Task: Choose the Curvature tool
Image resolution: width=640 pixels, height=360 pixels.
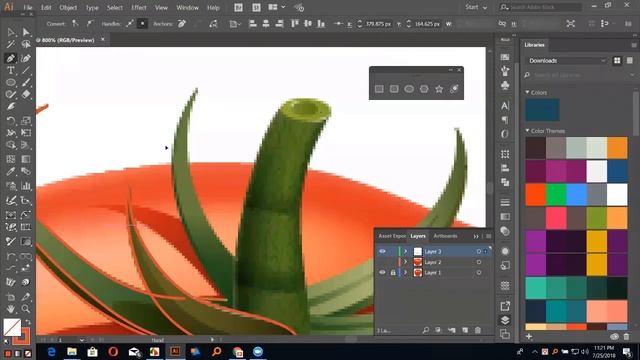Action: (26, 58)
